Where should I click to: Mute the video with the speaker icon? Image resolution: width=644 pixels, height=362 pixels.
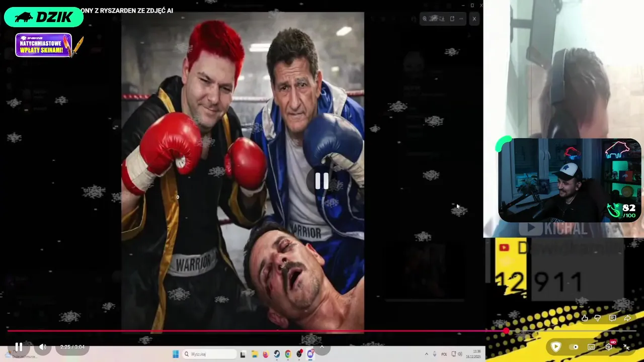pyautogui.click(x=43, y=347)
